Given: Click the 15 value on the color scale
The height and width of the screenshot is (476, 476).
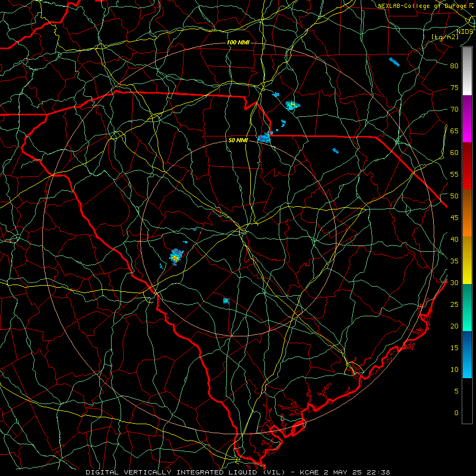Looking at the screenshot, I should click(454, 348).
